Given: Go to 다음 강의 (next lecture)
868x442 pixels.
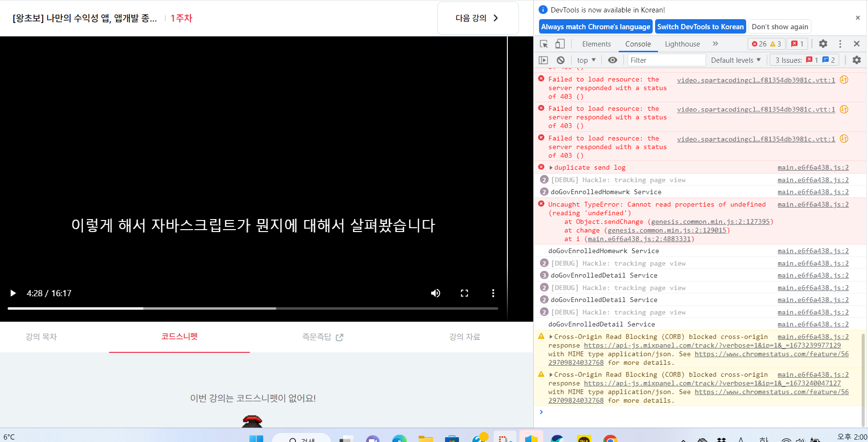Looking at the screenshot, I should point(478,18).
